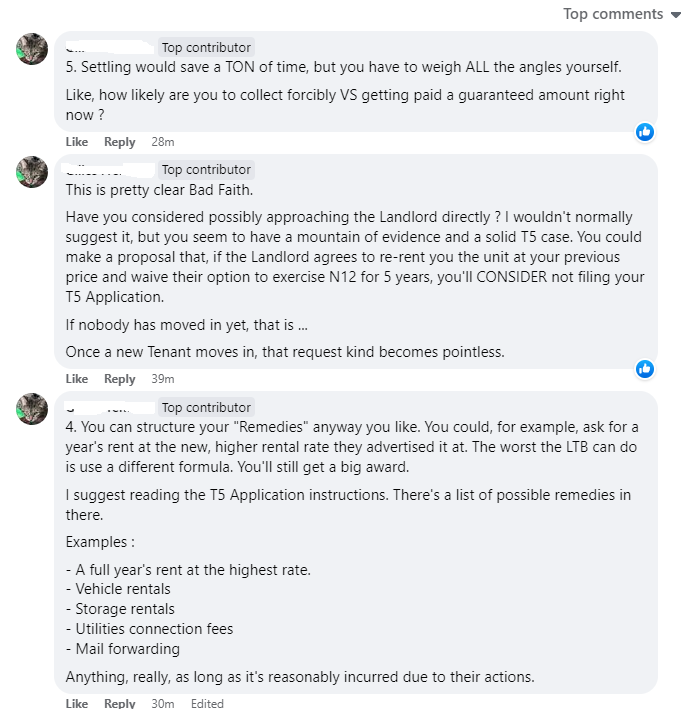Click Top contributor badge on first comment
The height and width of the screenshot is (709, 699).
pos(206,47)
